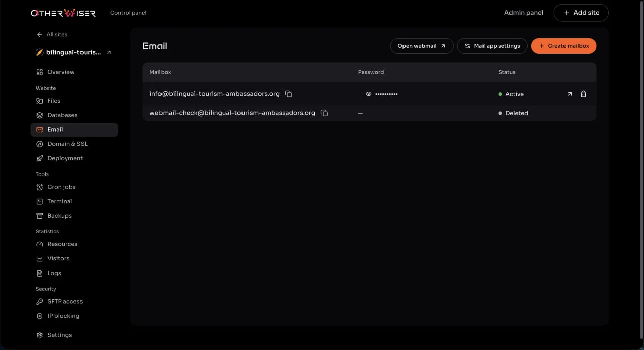Click the Mailbox column header

[160, 72]
